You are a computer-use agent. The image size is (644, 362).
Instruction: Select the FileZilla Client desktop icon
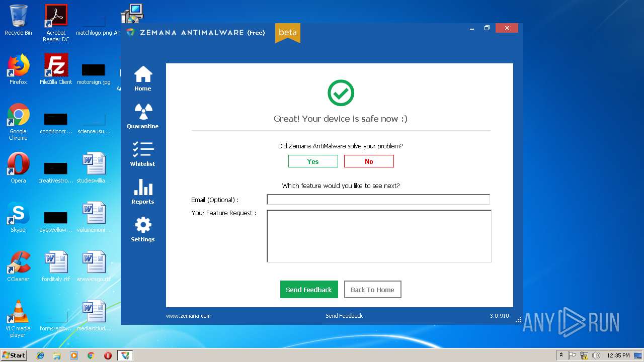coord(56,69)
